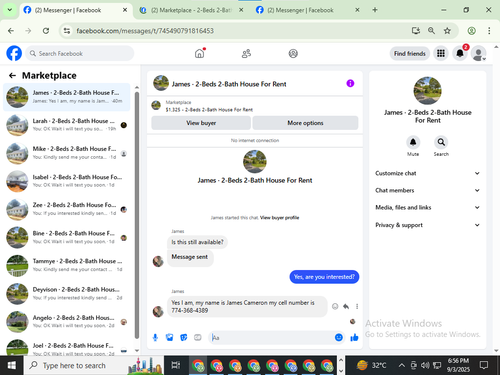
Task: Open the emoji picker in message box
Action: pos(339,338)
